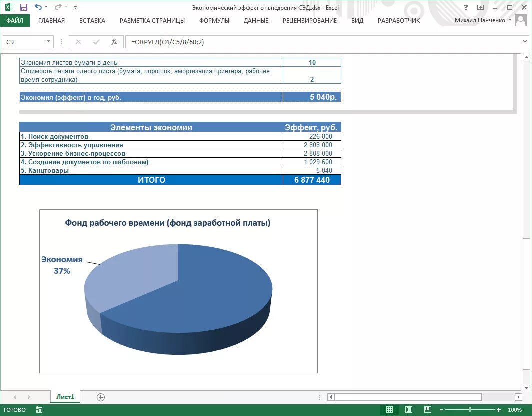Select the Экономия 37% data label
Image resolution: width=532 pixels, height=416 pixels.
pos(62,265)
